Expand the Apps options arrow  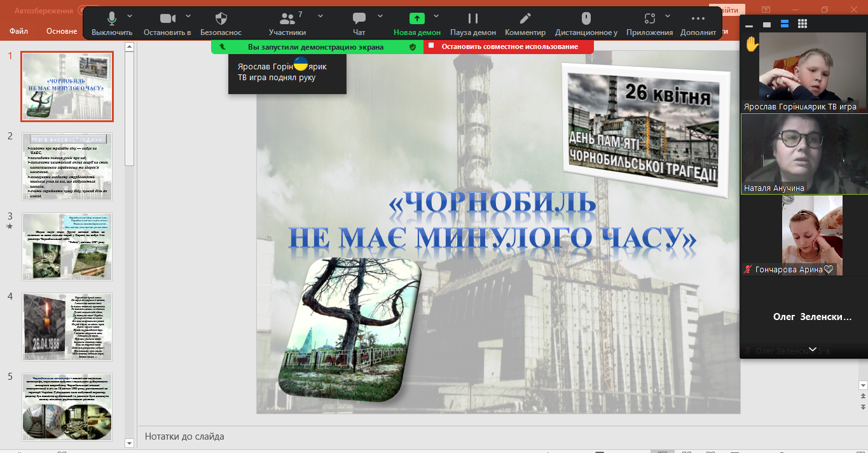668,16
